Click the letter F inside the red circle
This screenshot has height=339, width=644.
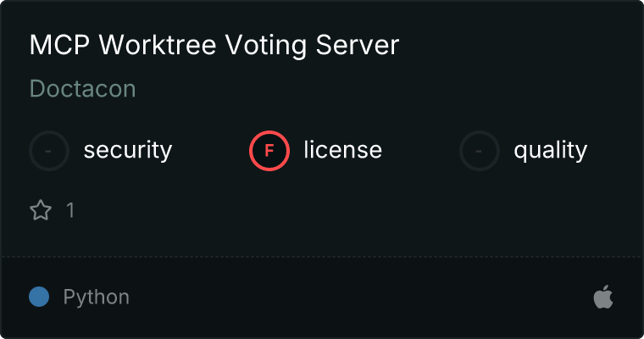click(x=269, y=151)
